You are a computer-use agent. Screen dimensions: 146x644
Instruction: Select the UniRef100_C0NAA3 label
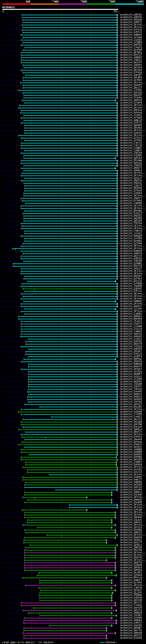[131, 331]
